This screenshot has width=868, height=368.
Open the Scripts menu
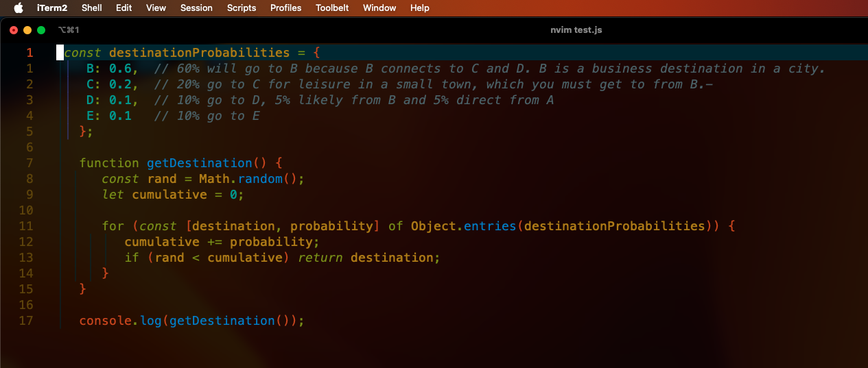click(241, 8)
